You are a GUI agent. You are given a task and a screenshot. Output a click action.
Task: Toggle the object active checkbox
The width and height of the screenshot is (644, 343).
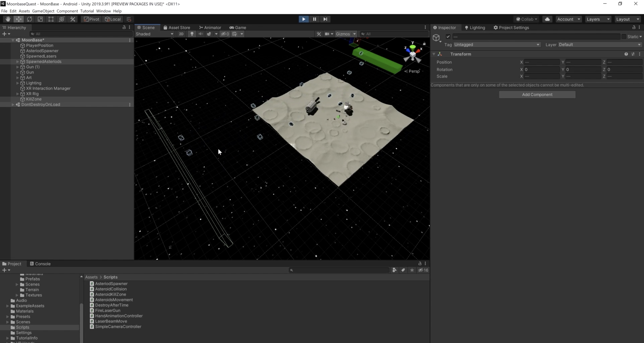click(448, 36)
